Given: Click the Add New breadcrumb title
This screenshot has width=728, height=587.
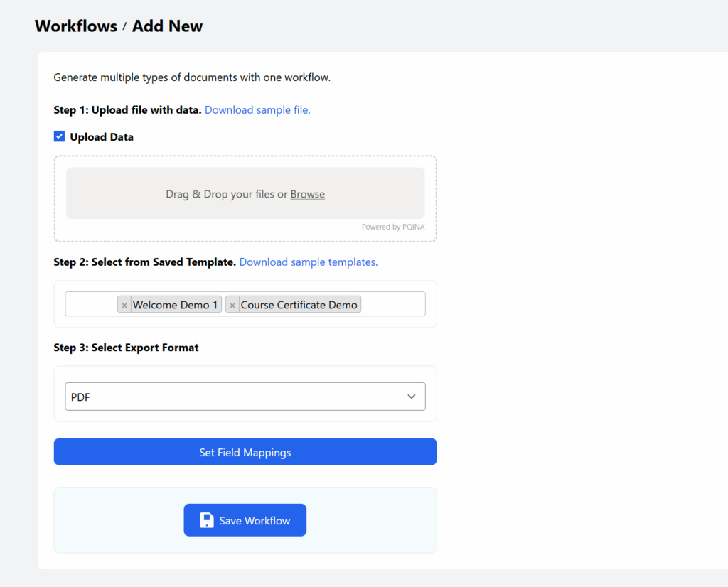Looking at the screenshot, I should click(x=167, y=26).
